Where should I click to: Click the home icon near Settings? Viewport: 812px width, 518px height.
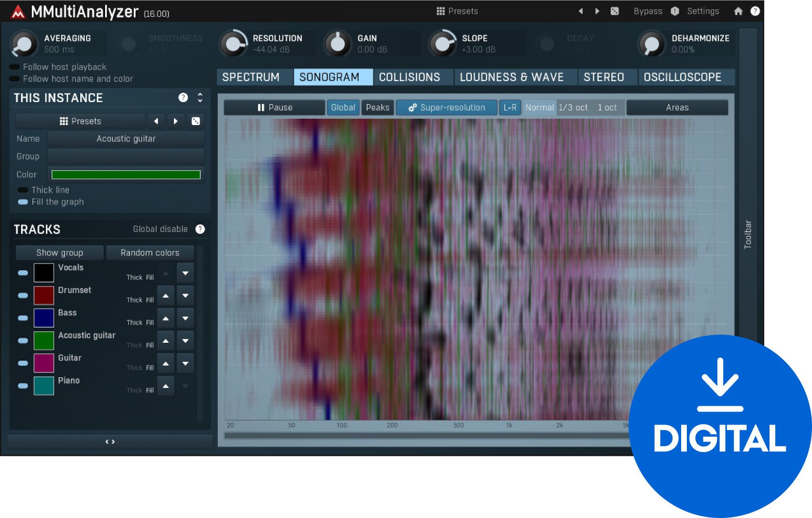pos(738,11)
